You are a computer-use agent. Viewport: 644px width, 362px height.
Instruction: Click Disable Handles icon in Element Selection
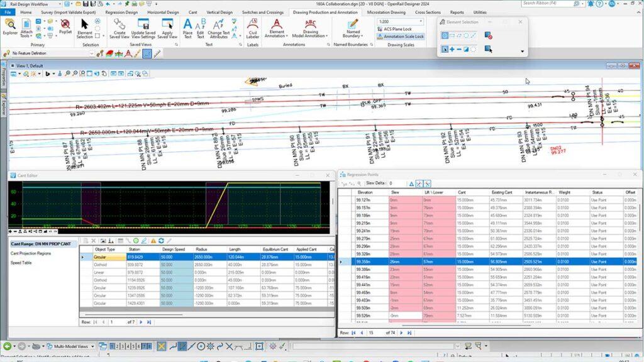pos(488,36)
